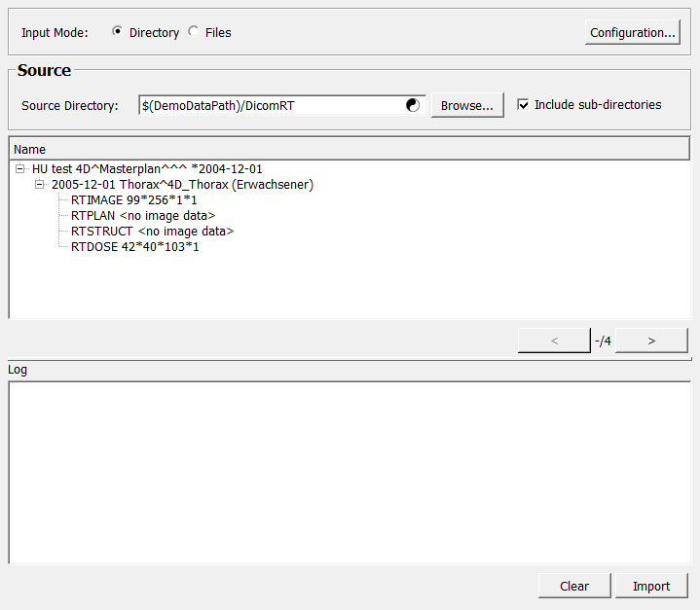
Task: Select the RTIMAGE 99*256*1*1 entry
Action: 133,199
